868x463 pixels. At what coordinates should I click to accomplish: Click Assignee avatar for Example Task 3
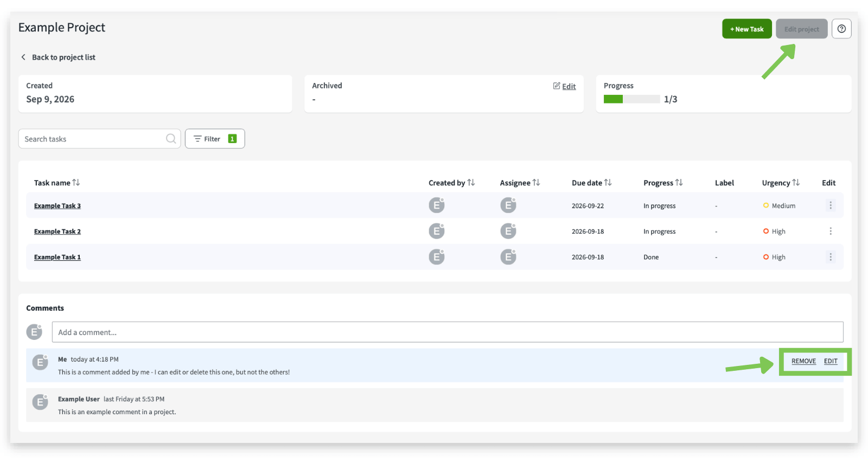click(508, 205)
